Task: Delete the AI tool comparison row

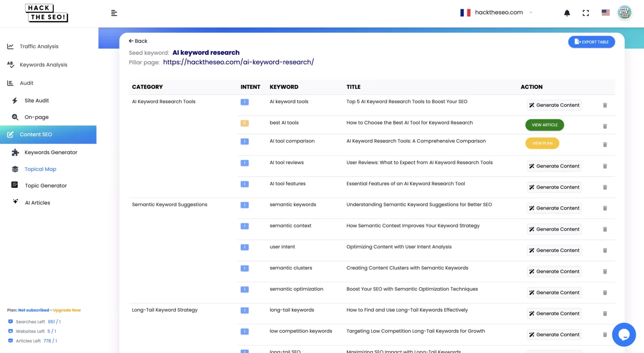Action: pyautogui.click(x=605, y=145)
